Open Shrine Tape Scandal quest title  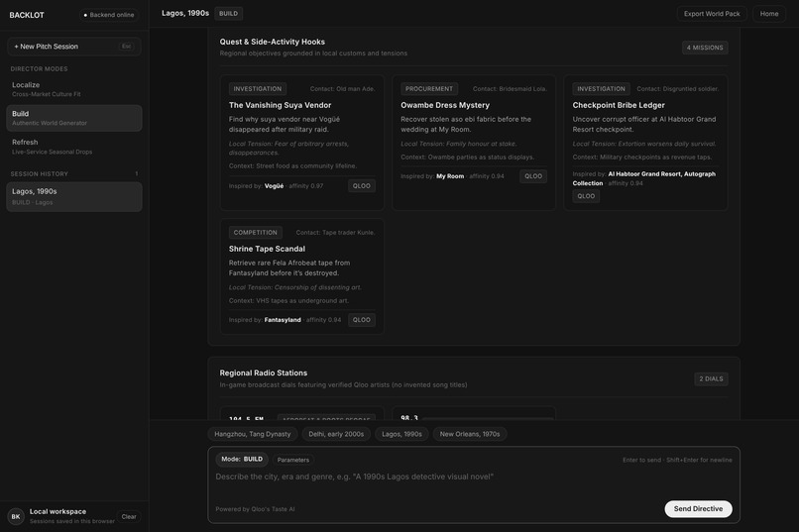click(x=267, y=249)
